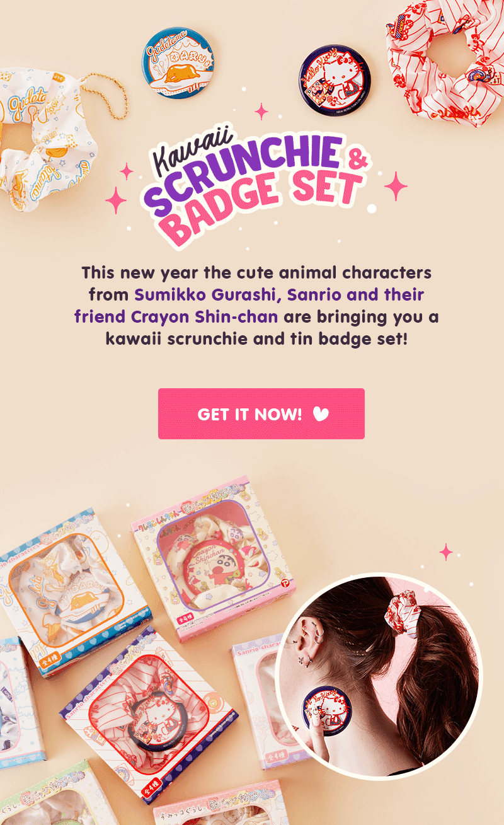Click the circular photo of ponytail model

point(379,674)
